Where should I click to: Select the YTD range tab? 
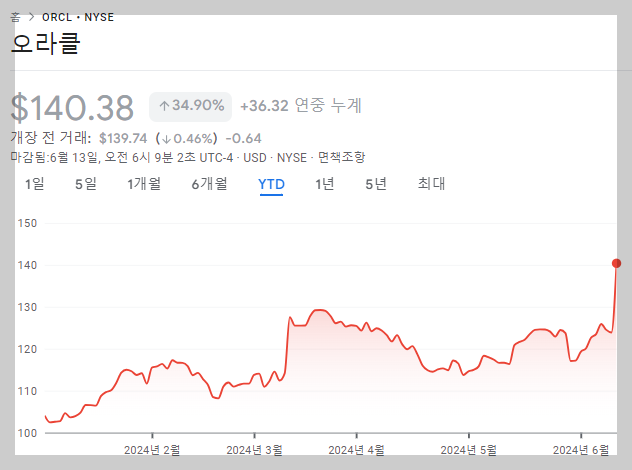271,184
